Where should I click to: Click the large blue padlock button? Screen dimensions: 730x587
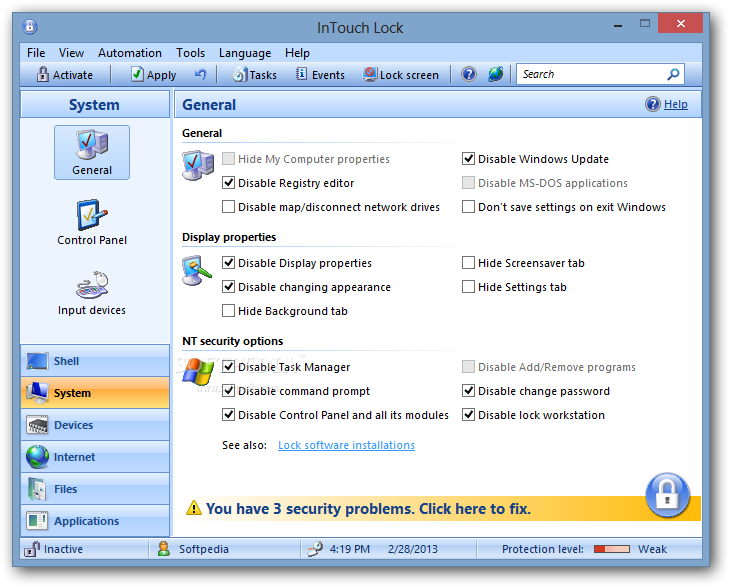tap(667, 495)
